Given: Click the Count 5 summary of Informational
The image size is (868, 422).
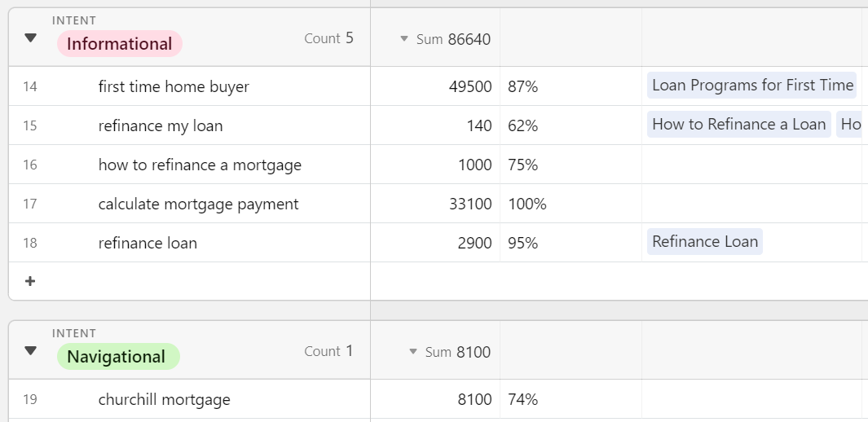Looking at the screenshot, I should (328, 38).
